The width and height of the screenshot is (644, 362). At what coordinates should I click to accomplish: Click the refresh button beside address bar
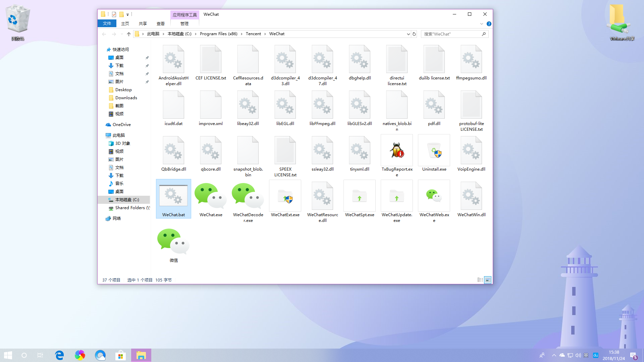click(414, 34)
